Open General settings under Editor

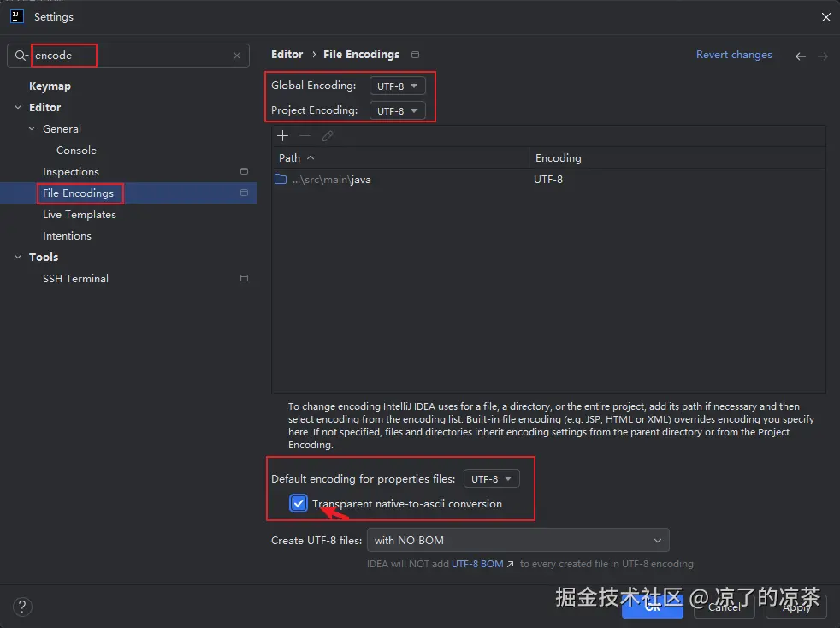(x=62, y=128)
